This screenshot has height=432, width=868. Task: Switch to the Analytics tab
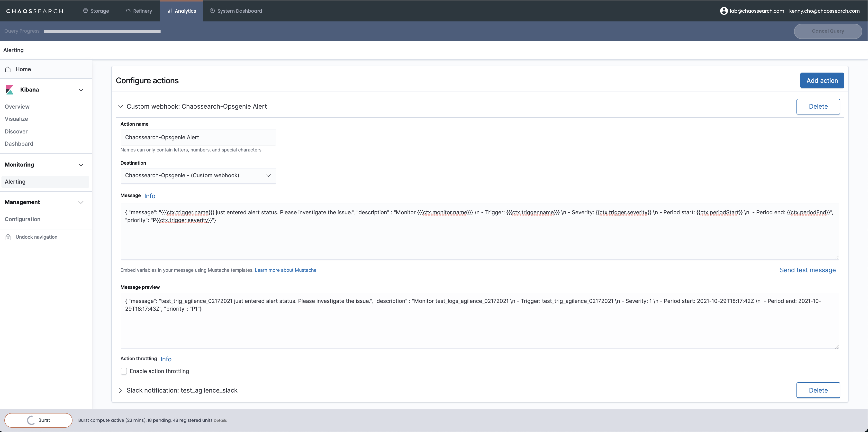pos(182,11)
